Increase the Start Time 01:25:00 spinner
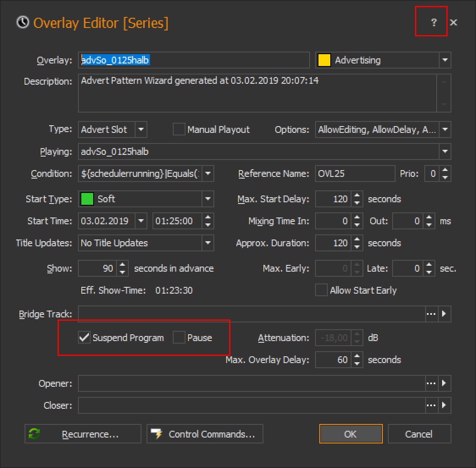The height and width of the screenshot is (468, 476). [x=208, y=217]
